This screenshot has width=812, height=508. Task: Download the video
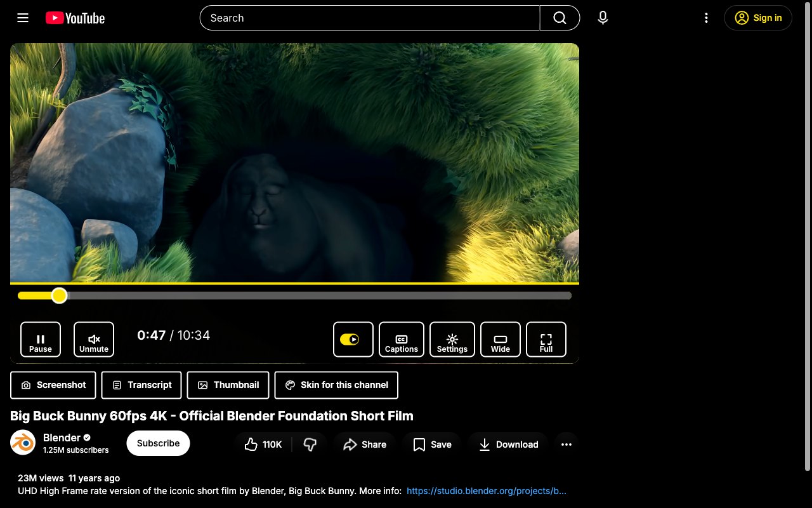pyautogui.click(x=508, y=444)
